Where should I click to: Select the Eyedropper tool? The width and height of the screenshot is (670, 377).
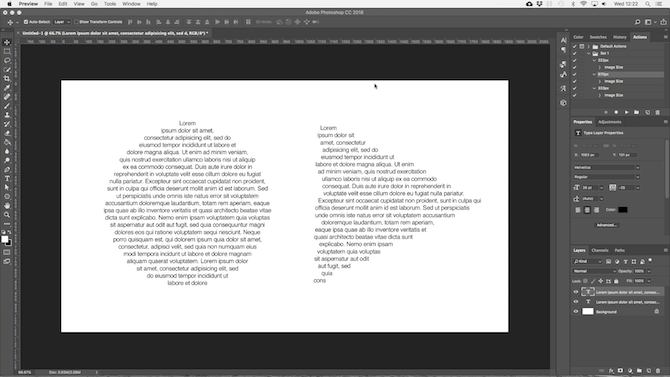coord(7,88)
